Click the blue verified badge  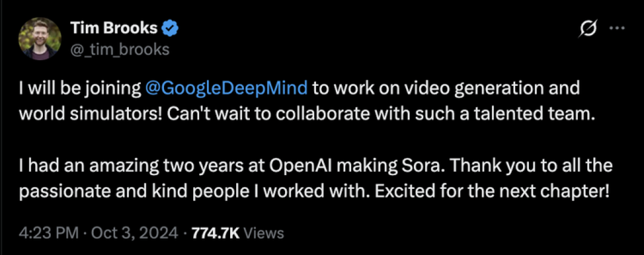[171, 29]
